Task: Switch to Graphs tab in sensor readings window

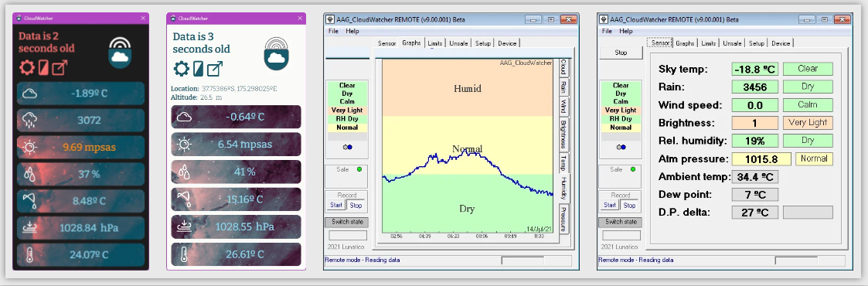Action: pos(685,43)
